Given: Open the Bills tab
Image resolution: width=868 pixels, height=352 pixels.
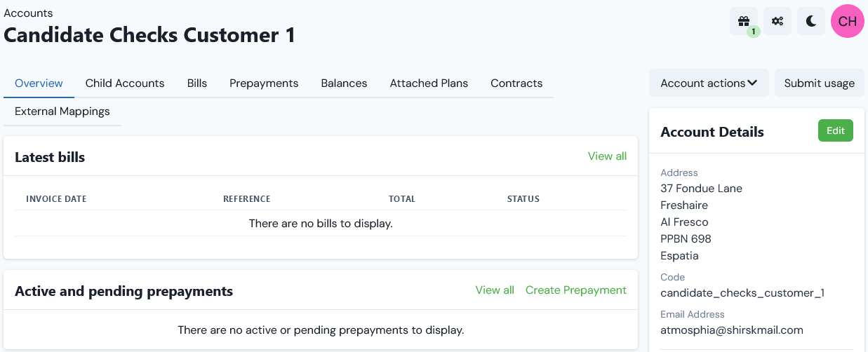Looking at the screenshot, I should [x=197, y=83].
